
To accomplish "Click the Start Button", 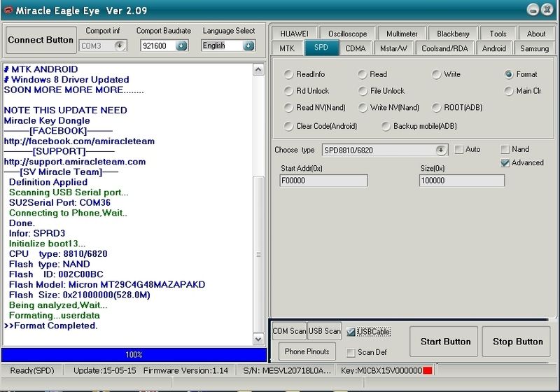I will click(444, 342).
